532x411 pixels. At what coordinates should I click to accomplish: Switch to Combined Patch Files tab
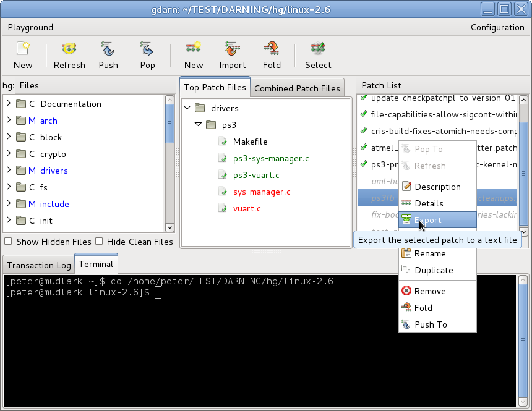point(297,88)
